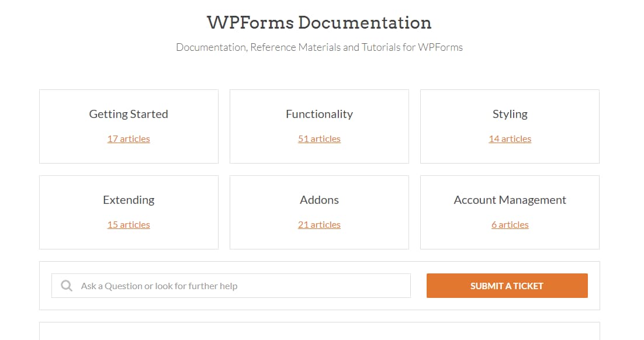Open the "14 articles" link under Styling
This screenshot has width=644, height=340.
(510, 138)
